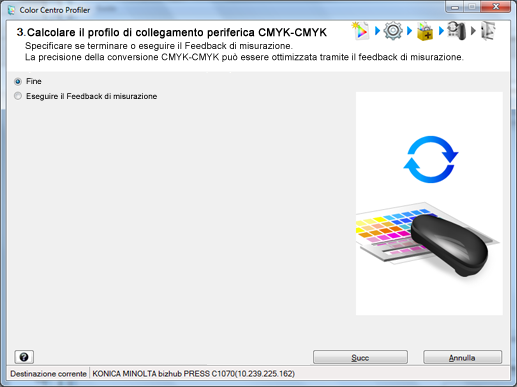This screenshot has height=387, width=517.
Task: Click the Annulla button
Action: tap(462, 358)
